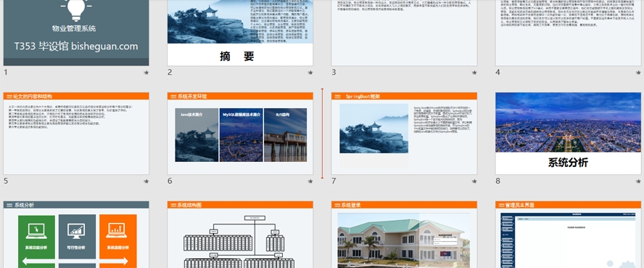
Task: Select slide 8 thumbnail with city skyline 系统分析
Action: tap(569, 134)
